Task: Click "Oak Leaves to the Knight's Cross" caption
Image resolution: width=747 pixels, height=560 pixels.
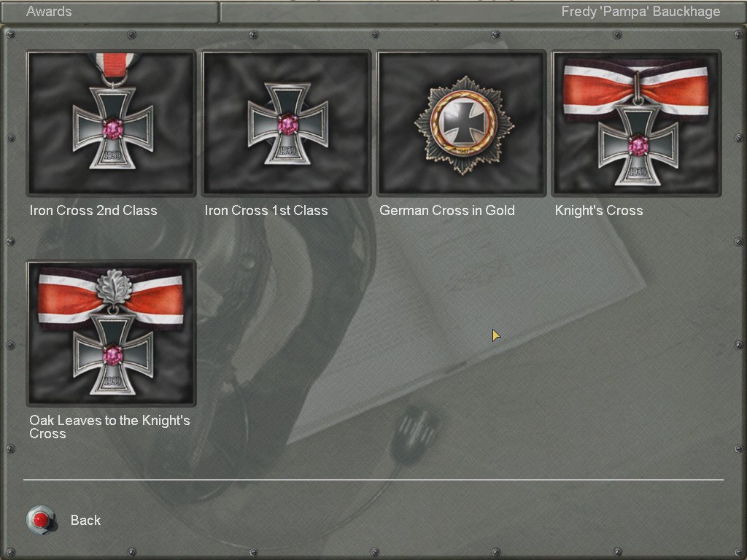Action: click(109, 427)
